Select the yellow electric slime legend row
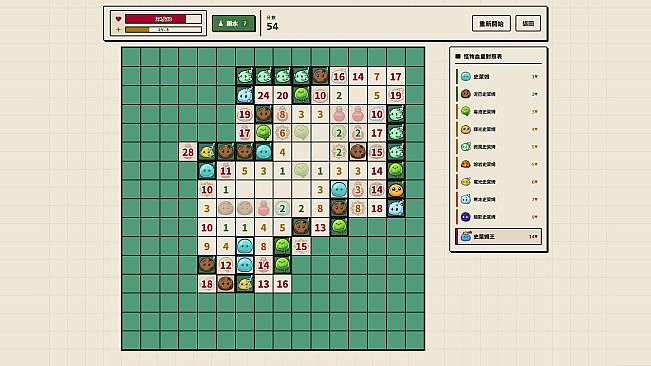 point(499,182)
